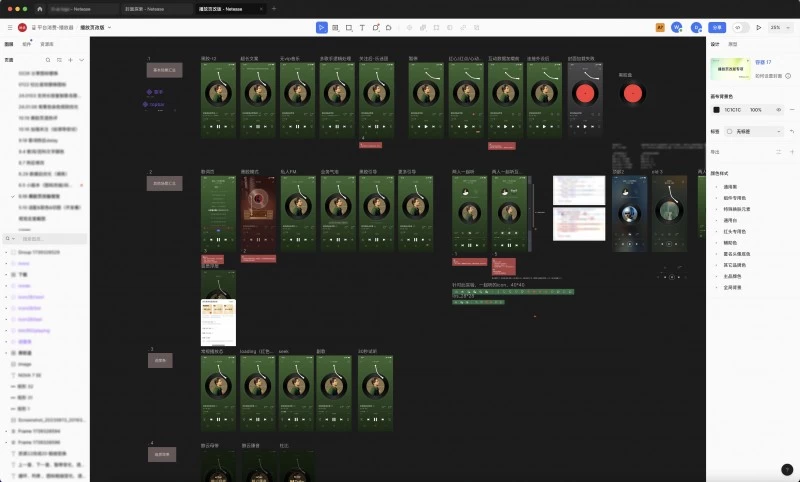Viewport: 800px width, 482px height.
Task: Open the help button at bottom right
Action: tap(787, 469)
